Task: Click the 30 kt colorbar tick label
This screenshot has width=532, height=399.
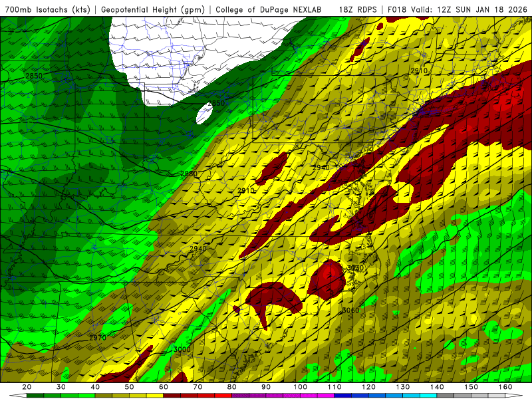Action: pos(61,387)
